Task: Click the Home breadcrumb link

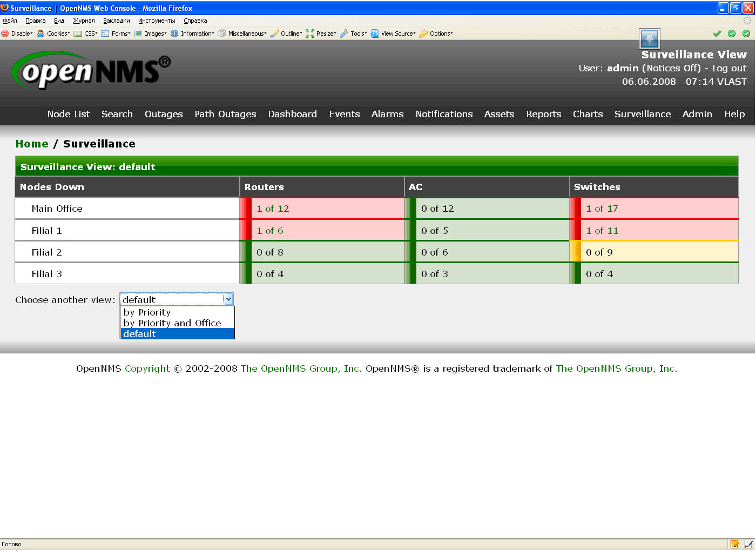Action: point(32,144)
